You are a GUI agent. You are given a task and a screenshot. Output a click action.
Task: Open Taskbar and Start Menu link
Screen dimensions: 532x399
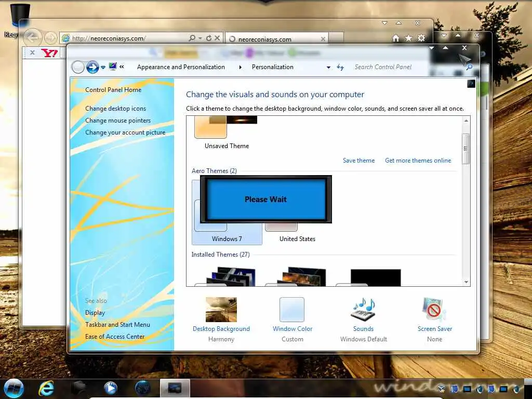pos(117,325)
